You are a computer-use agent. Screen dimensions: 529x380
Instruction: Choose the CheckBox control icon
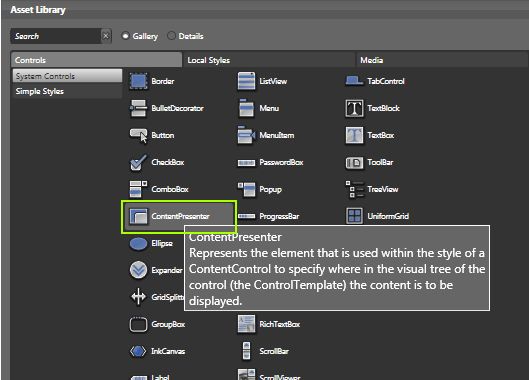[138, 162]
